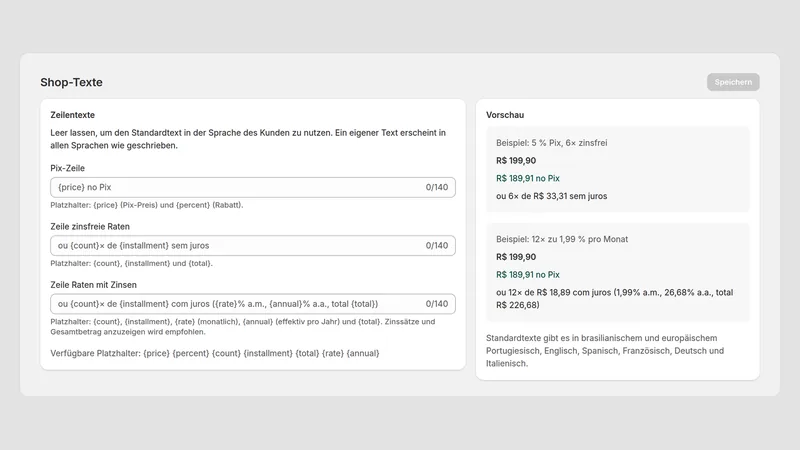Click the 'Verfügbare Platzhalter' line
This screenshot has width=800, height=450.
214,353
